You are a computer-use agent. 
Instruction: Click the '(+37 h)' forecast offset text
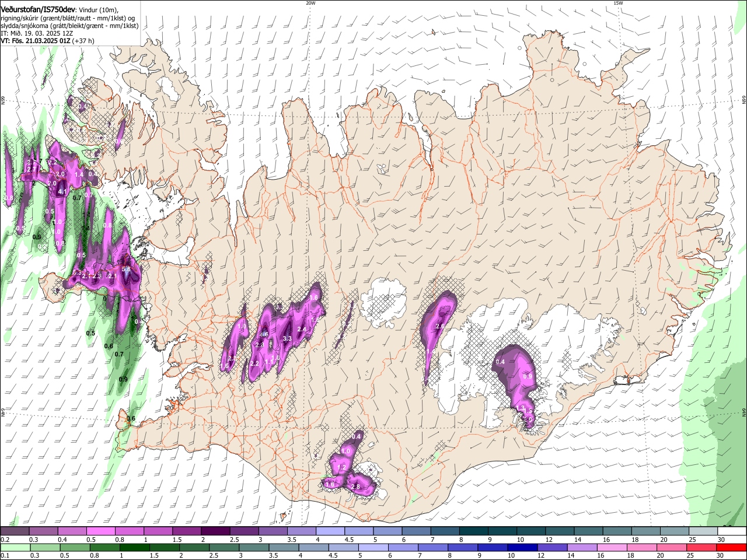tap(84, 41)
